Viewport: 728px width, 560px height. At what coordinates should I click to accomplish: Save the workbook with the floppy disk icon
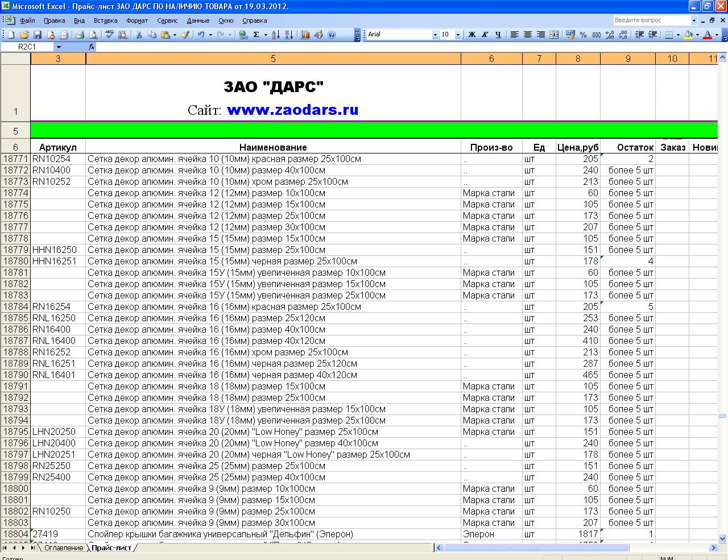(x=38, y=35)
